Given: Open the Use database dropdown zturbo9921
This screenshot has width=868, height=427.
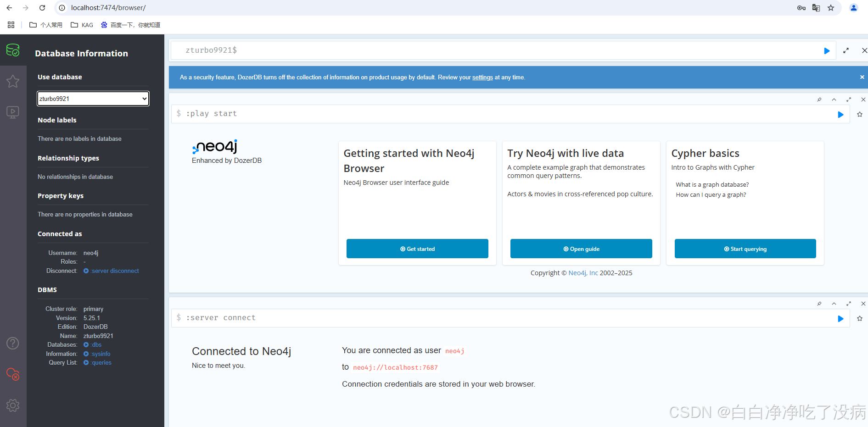Looking at the screenshot, I should [93, 99].
